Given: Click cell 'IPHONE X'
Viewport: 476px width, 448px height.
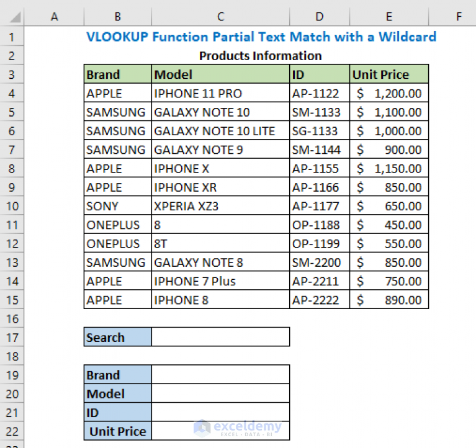Looking at the screenshot, I should (221, 168).
